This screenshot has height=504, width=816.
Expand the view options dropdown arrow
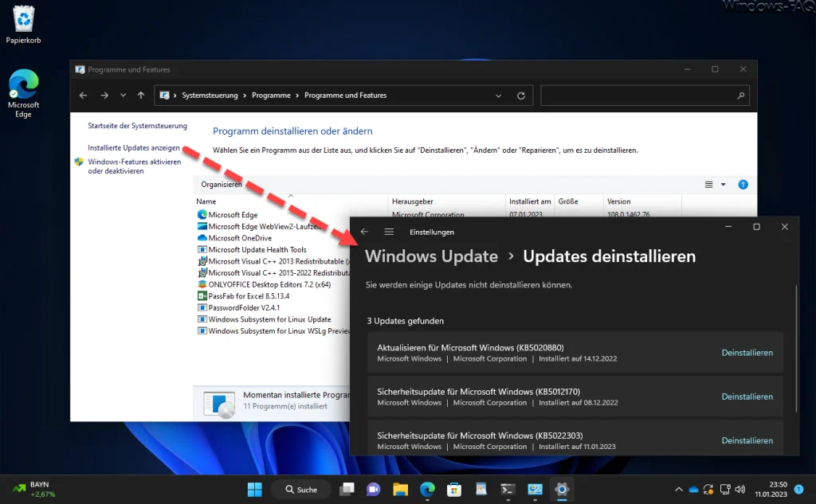click(x=724, y=185)
